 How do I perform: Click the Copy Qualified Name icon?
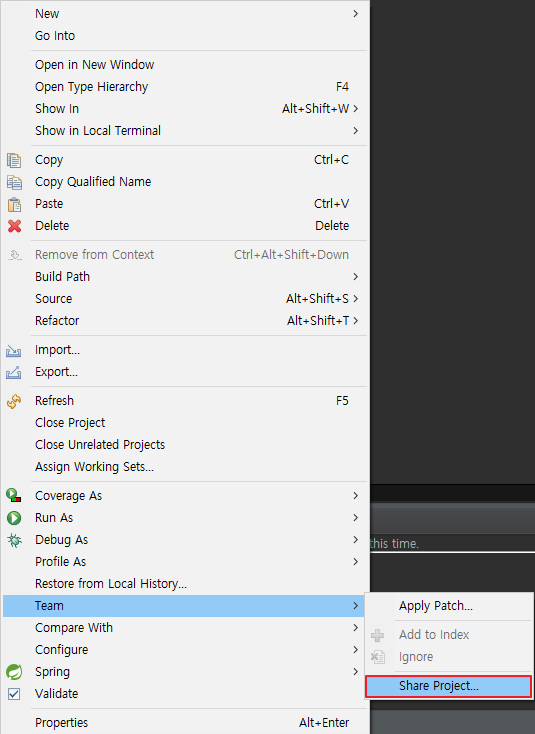click(x=14, y=182)
